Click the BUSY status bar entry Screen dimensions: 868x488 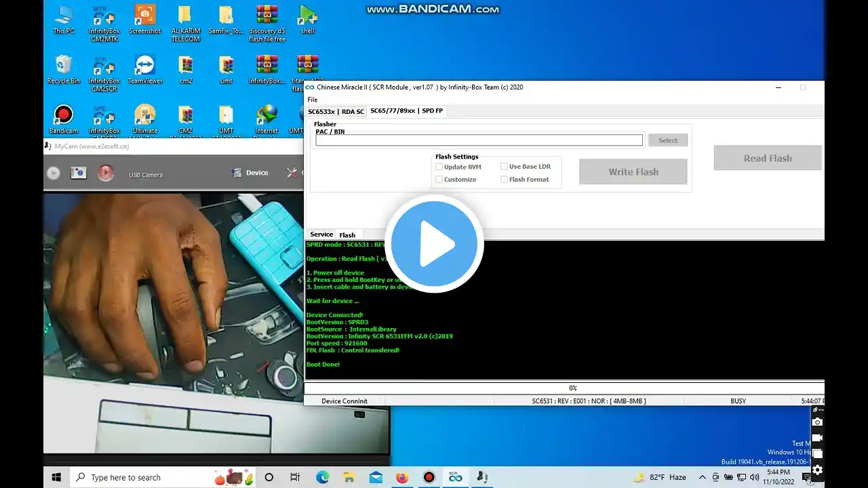point(738,401)
